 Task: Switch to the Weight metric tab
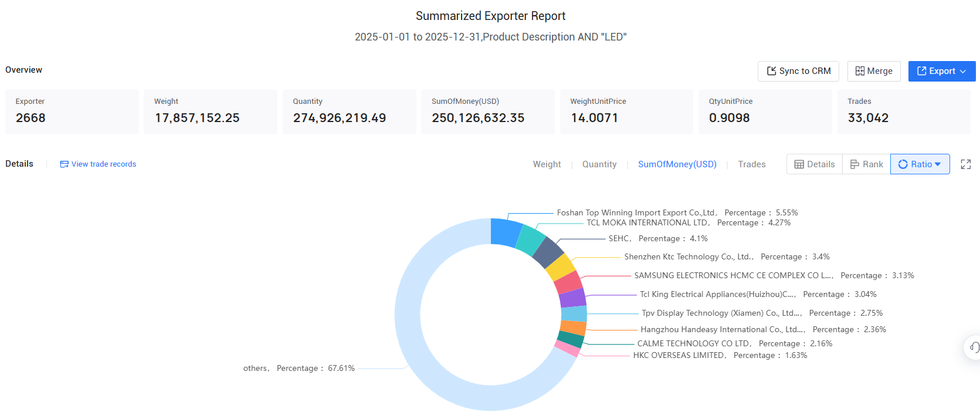547,164
